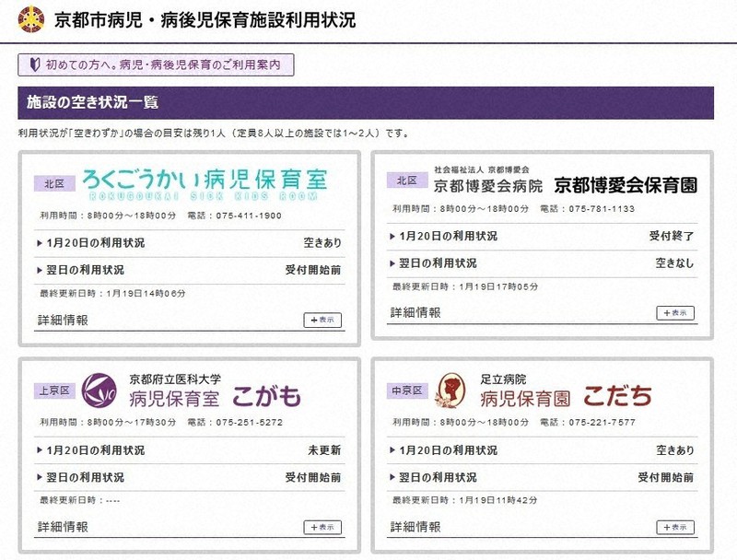
Task: Click the ろくごうかい病児保育室 logo banner
Action: click(204, 182)
